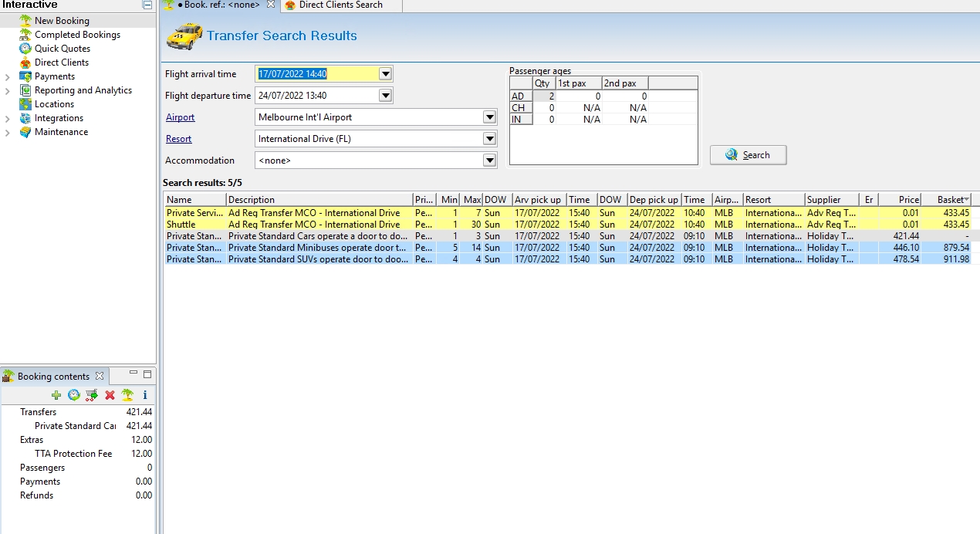Click the AD passenger row header
This screenshot has width=980, height=534.
pos(521,96)
